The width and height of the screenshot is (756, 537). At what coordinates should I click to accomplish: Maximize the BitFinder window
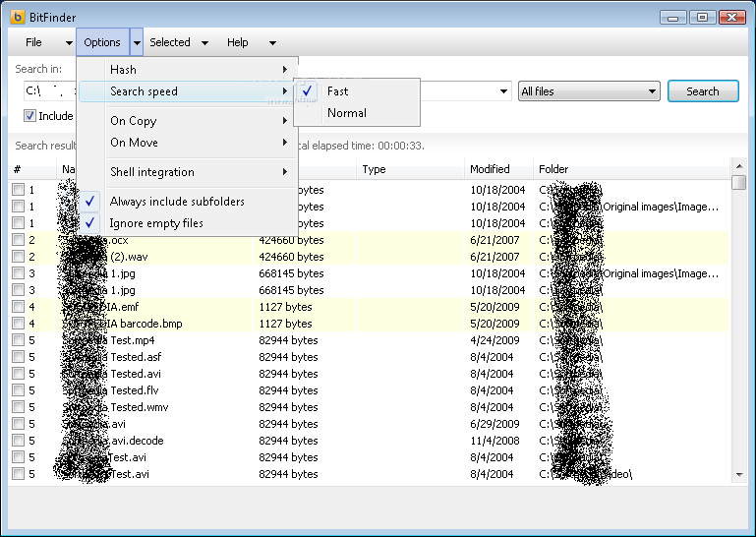[x=703, y=18]
